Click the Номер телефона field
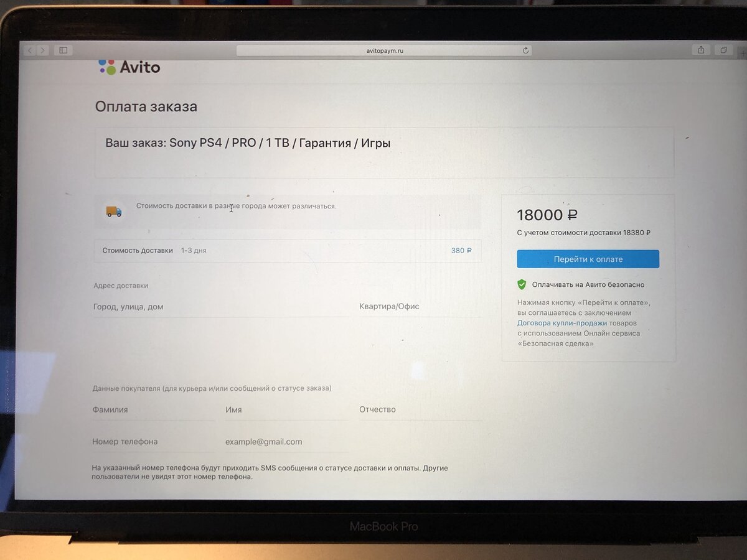This screenshot has height=560, width=747. coord(153,442)
